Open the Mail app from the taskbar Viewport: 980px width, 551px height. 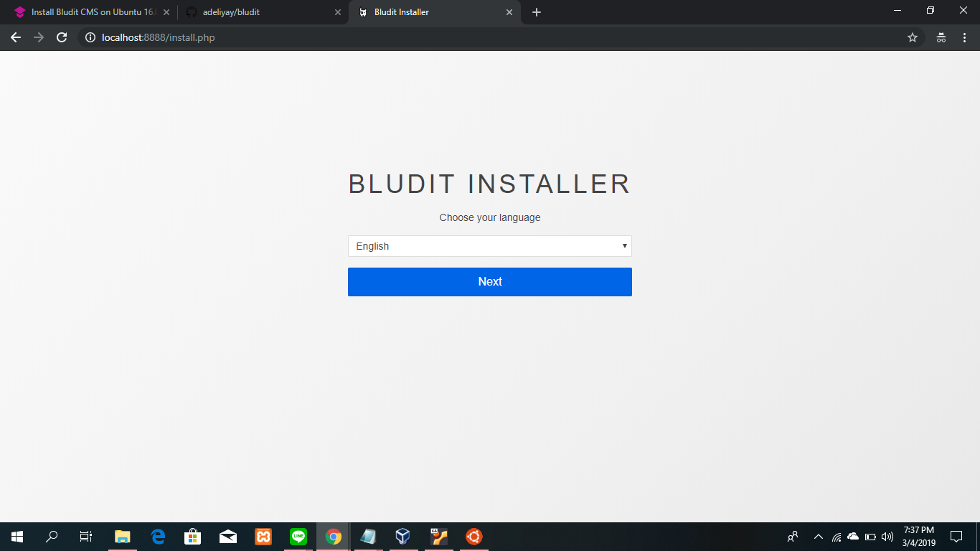click(x=228, y=537)
